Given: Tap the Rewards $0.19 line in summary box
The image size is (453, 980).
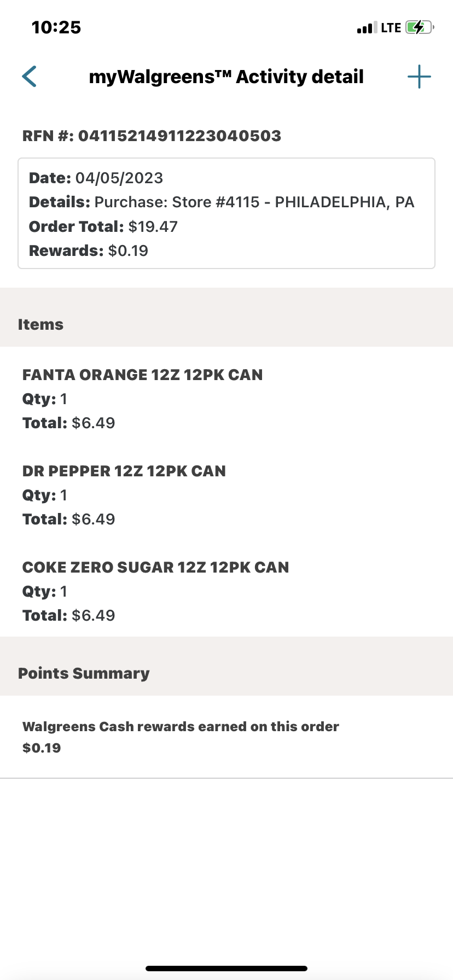Looking at the screenshot, I should point(89,250).
